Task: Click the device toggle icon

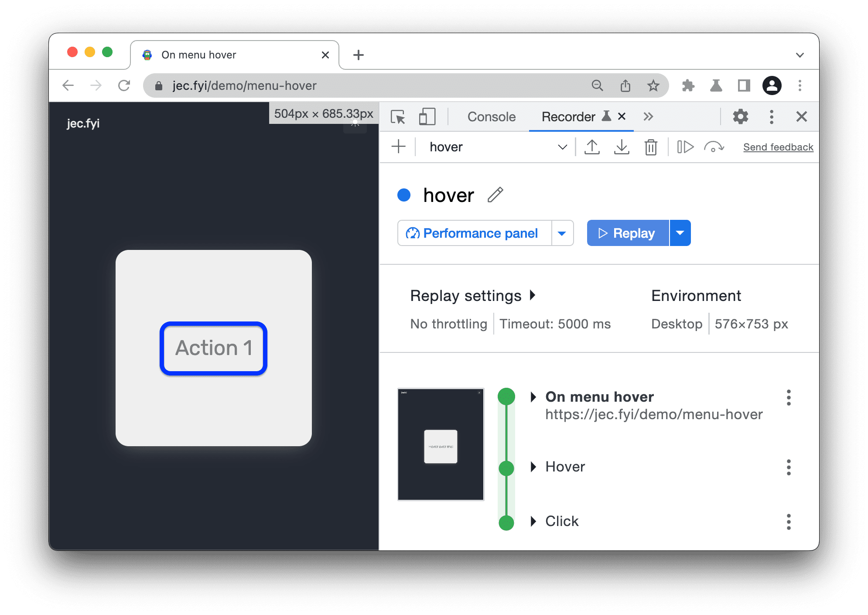Action: click(426, 116)
